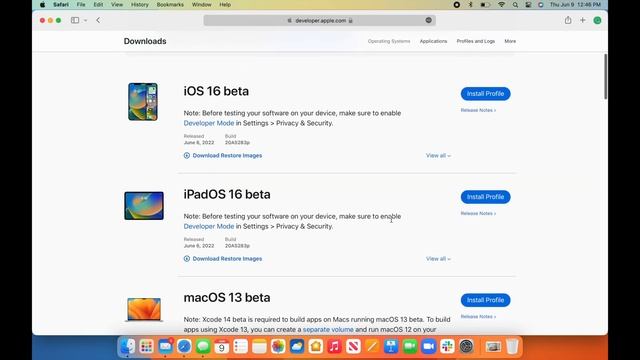The width and height of the screenshot is (640, 360).
Task: Open Launchpad from the Dock
Action: pyautogui.click(x=147, y=347)
